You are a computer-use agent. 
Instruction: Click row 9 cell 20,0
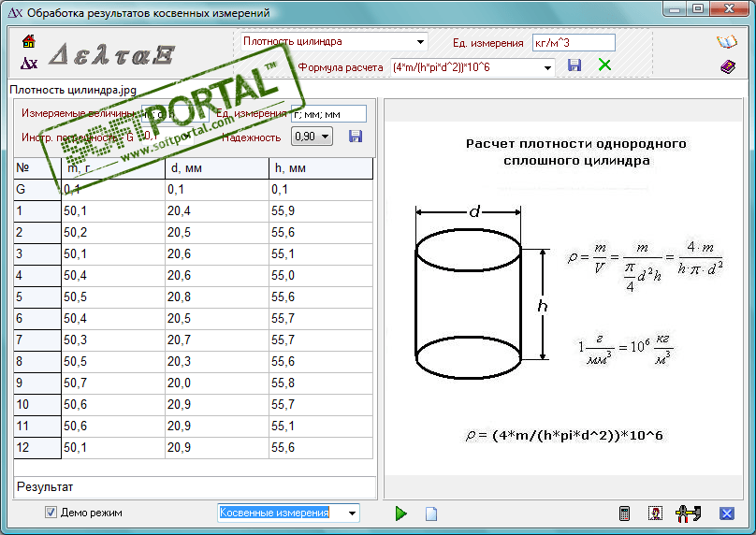217,383
